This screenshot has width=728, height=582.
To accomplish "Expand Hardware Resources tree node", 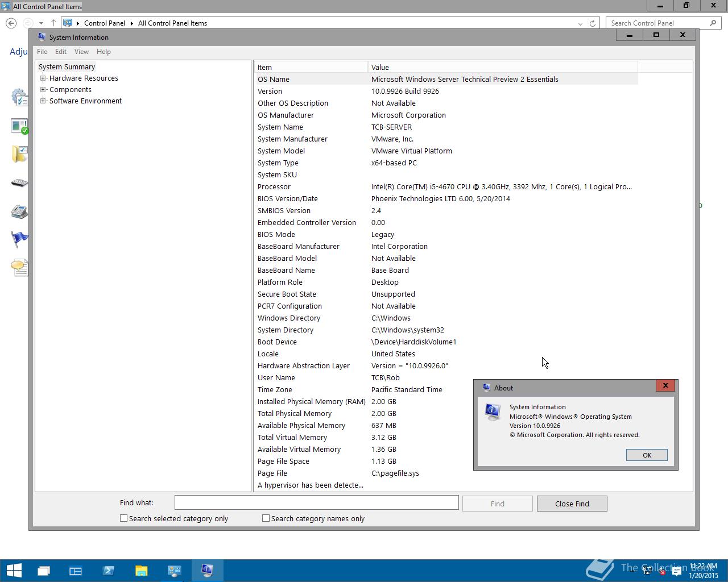I will 43,78.
